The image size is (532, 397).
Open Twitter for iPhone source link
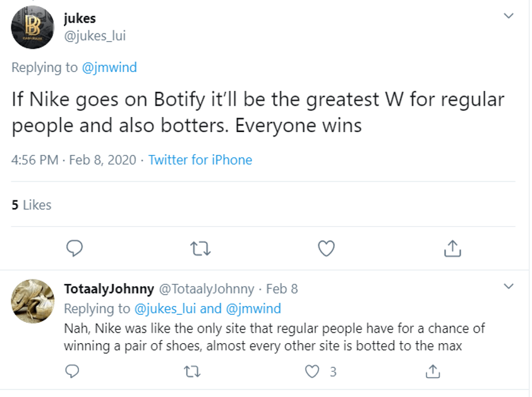click(x=200, y=160)
